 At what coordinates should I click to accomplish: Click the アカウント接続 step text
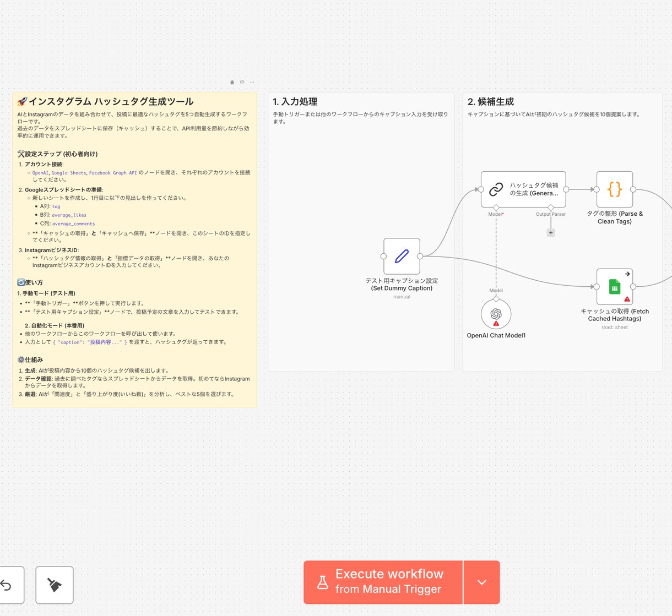click(44, 164)
